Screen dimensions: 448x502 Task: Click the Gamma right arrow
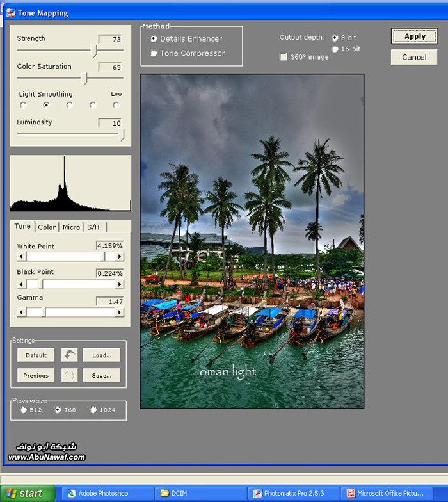tap(119, 312)
